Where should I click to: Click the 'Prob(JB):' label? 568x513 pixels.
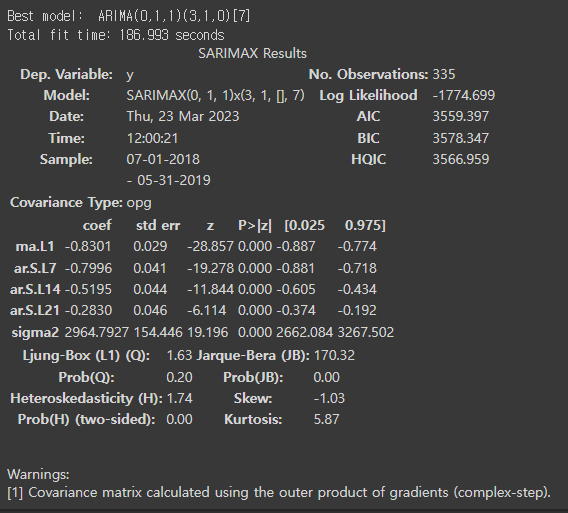point(253,378)
